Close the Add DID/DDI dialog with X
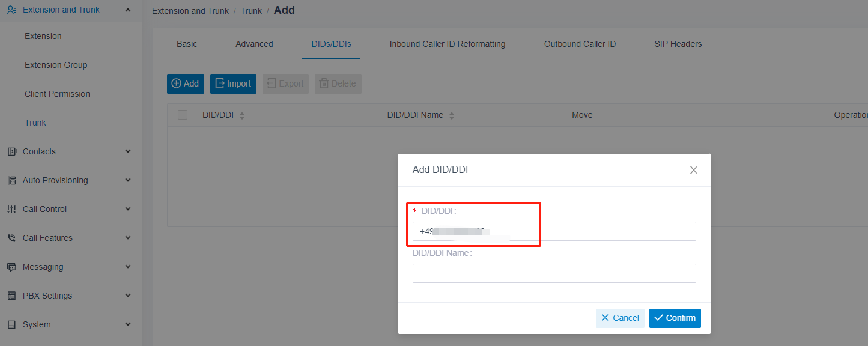The image size is (868, 346). [693, 170]
